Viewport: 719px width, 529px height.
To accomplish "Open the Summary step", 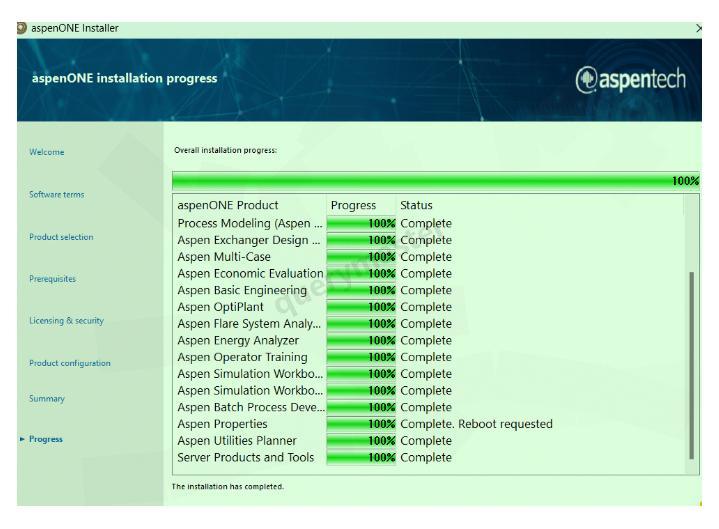I will pos(47,398).
